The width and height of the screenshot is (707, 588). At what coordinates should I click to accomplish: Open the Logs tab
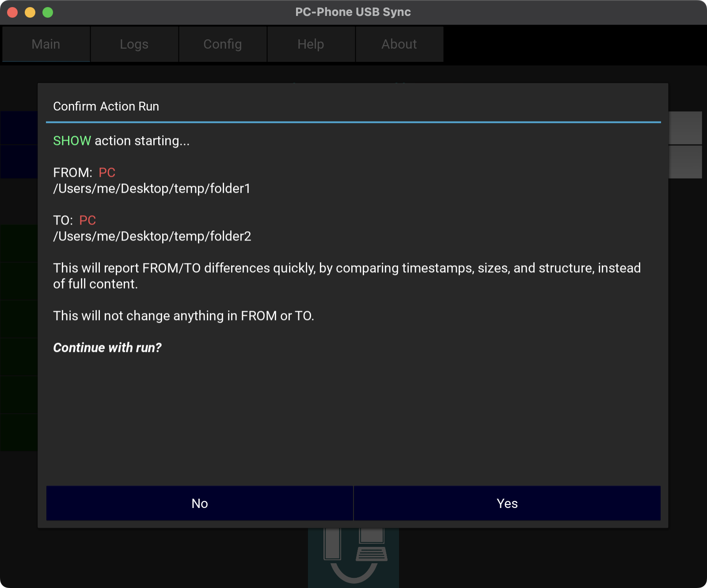(x=134, y=44)
